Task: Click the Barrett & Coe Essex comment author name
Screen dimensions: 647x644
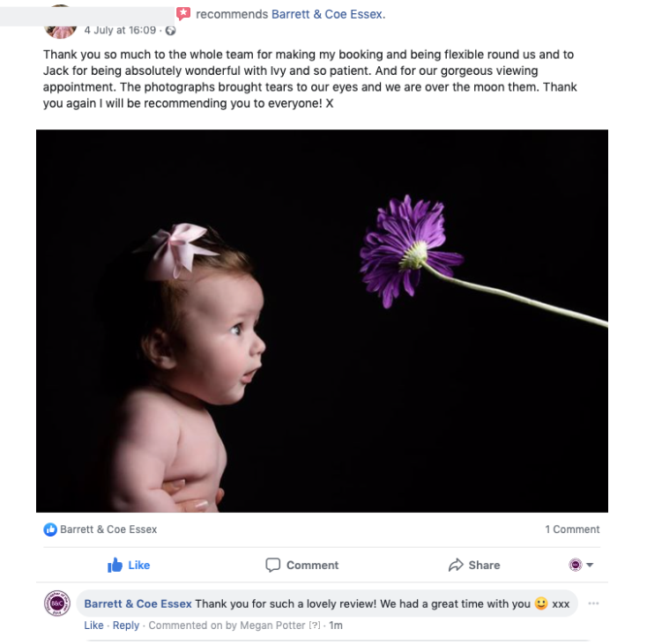Action: pyautogui.click(x=138, y=603)
